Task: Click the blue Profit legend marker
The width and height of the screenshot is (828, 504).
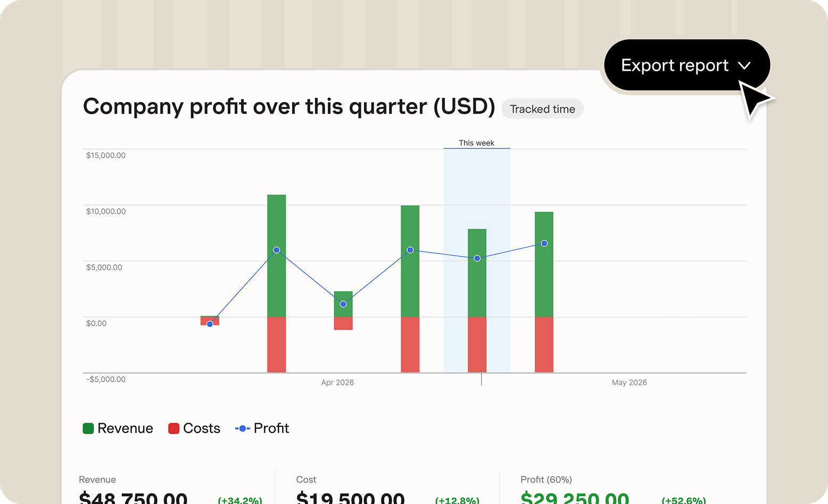Action: [243, 428]
